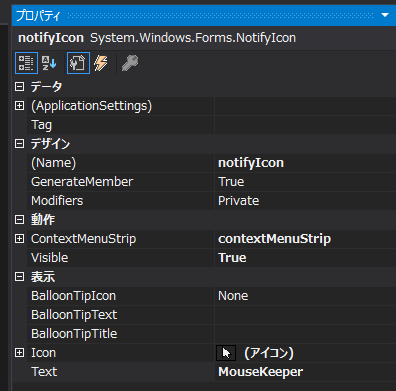
Task: Click the notifyIcon object selector combo box
Action: (204, 38)
